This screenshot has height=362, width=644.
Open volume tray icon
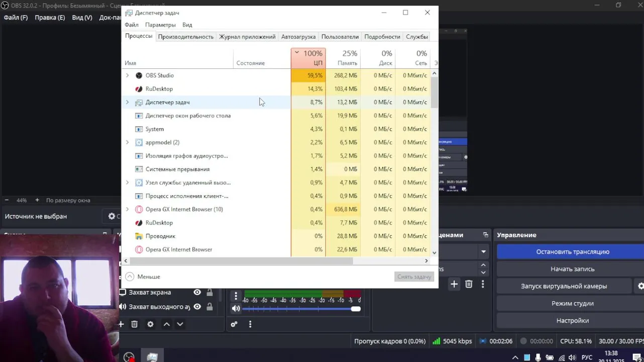(572, 357)
